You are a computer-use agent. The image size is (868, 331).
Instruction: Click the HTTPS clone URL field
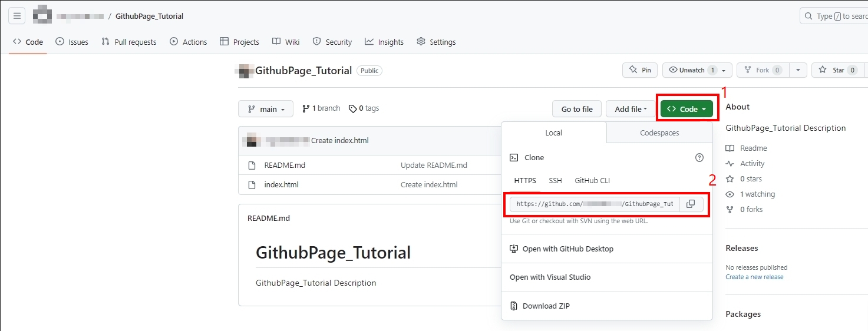click(595, 204)
